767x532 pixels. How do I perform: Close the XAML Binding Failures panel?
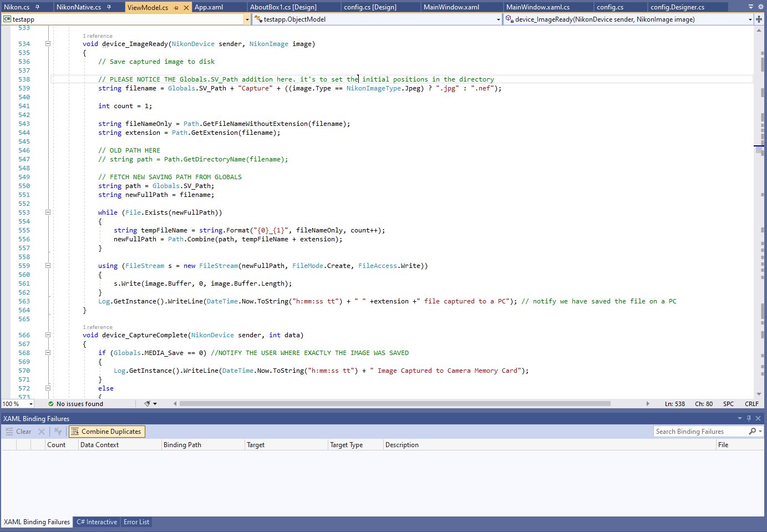(758, 418)
